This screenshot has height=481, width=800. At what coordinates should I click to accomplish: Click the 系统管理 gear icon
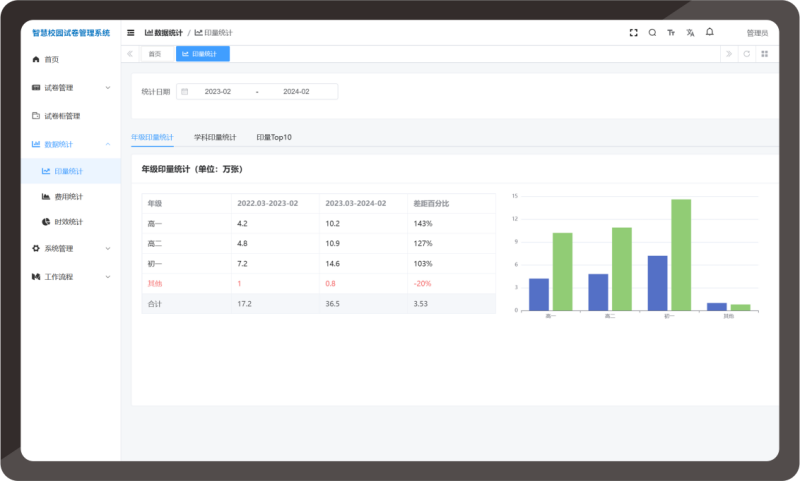pos(36,248)
